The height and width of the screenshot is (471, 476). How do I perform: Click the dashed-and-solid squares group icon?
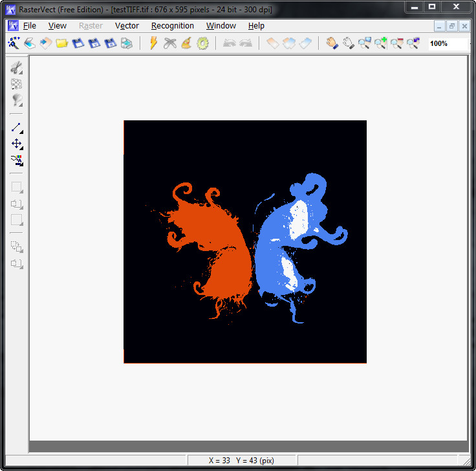click(17, 247)
